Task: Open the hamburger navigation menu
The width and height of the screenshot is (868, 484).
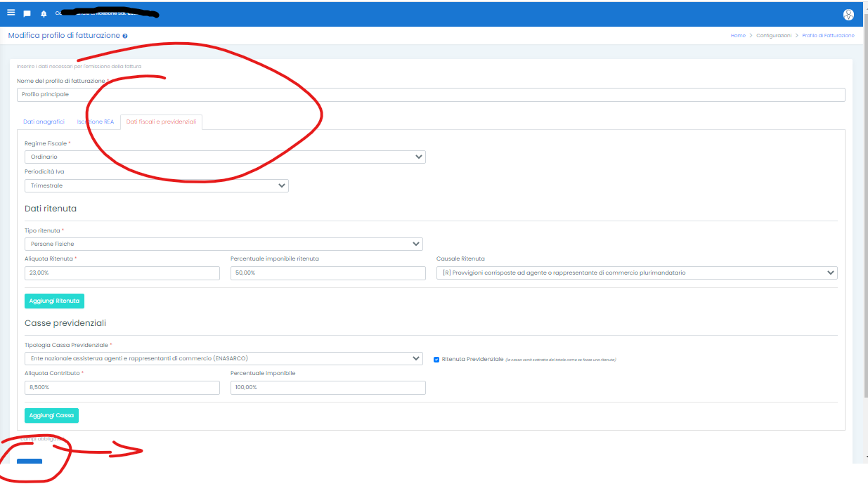Action: pos(11,13)
